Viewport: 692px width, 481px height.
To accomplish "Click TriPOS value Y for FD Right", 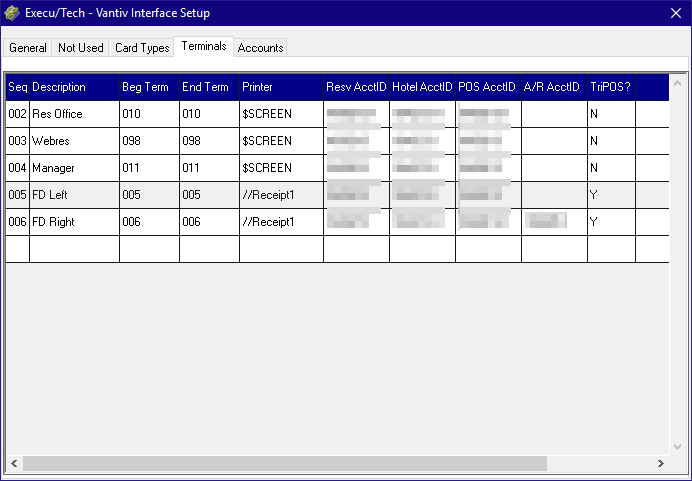I will click(x=611, y=222).
